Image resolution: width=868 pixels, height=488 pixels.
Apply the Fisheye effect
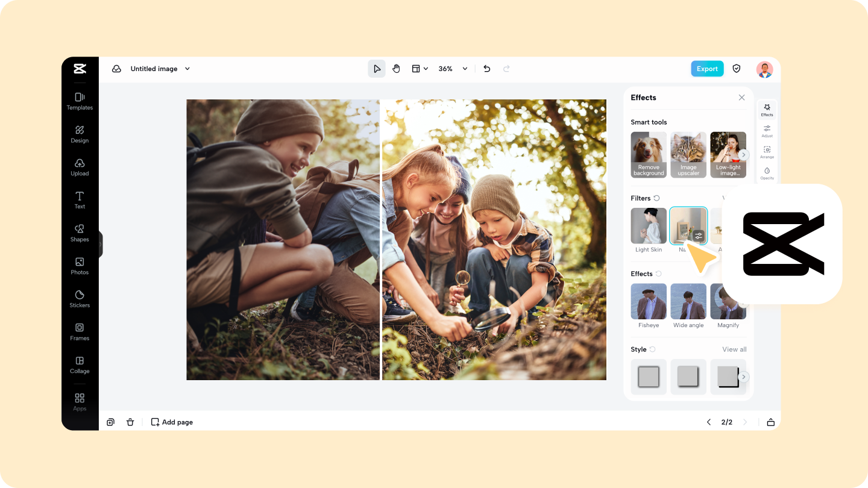point(649,306)
